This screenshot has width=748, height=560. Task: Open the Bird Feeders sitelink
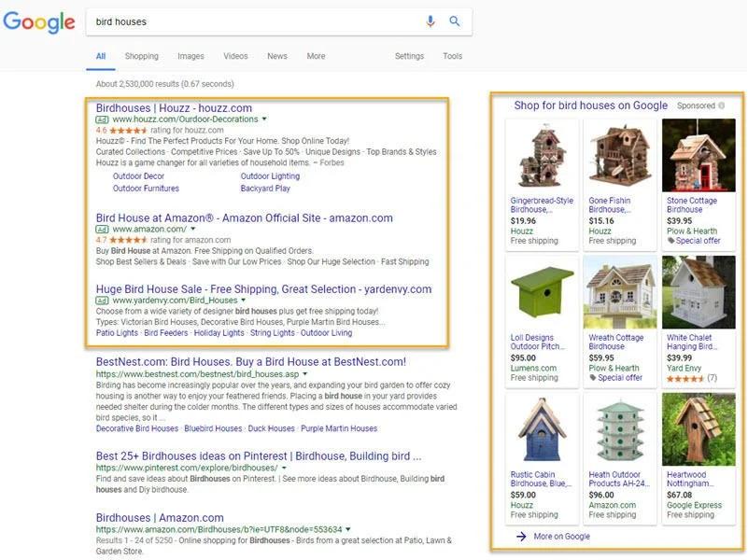pyautogui.click(x=166, y=333)
